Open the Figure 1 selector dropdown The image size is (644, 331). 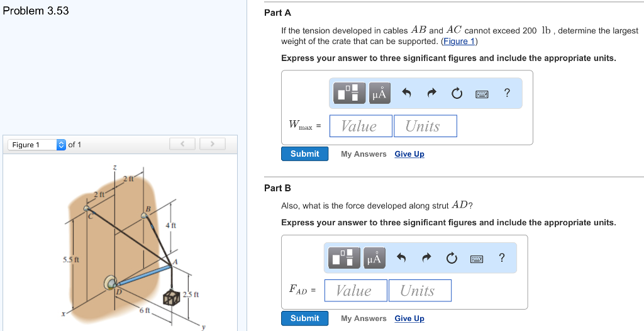[x=37, y=145]
